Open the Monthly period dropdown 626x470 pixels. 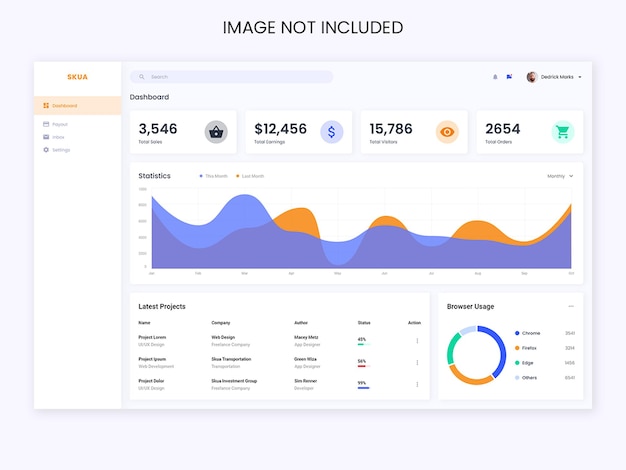pyautogui.click(x=560, y=176)
